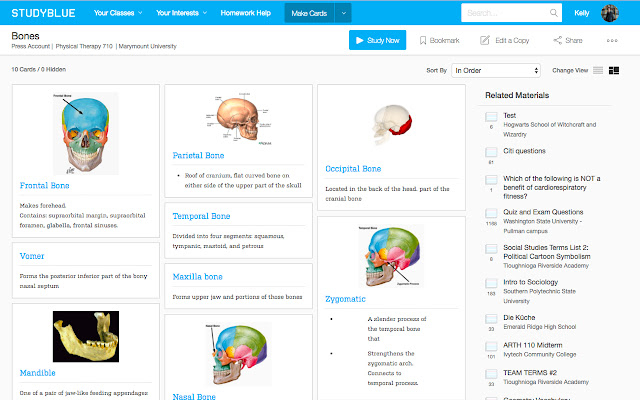This screenshot has width=640, height=400.
Task: Open 'Die Küche' related material
Action: click(519, 317)
